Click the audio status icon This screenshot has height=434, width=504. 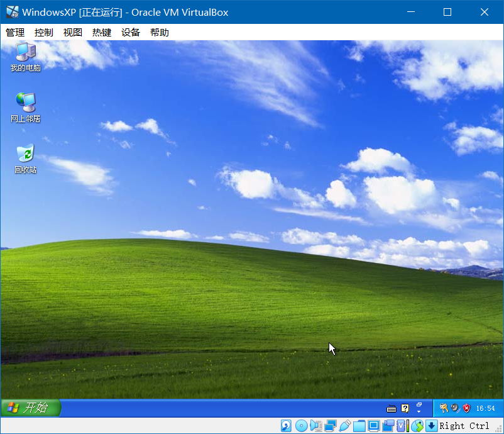click(316, 426)
